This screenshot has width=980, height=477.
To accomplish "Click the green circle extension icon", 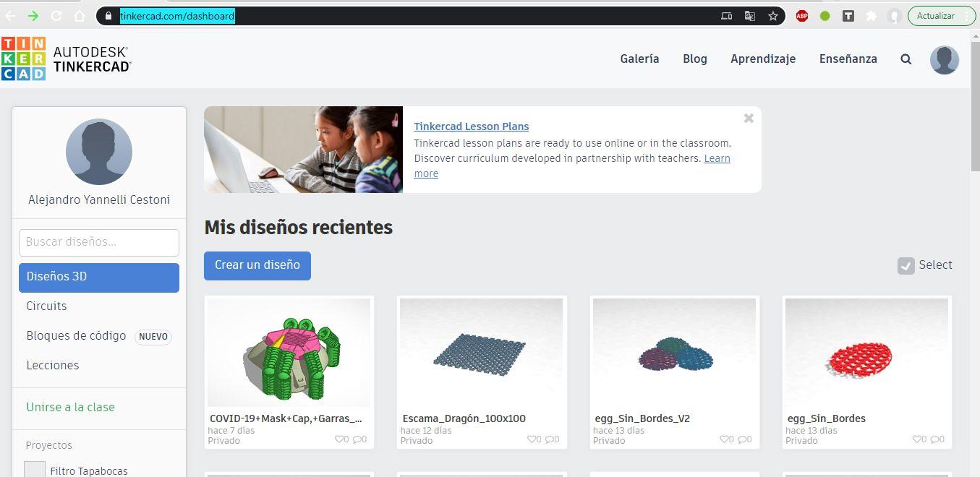I will pyautogui.click(x=825, y=15).
